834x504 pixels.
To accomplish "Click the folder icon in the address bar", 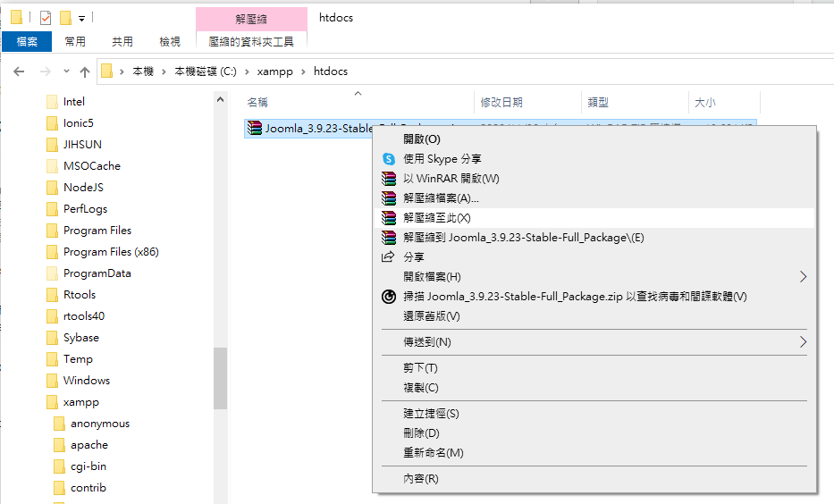I will pos(107,71).
